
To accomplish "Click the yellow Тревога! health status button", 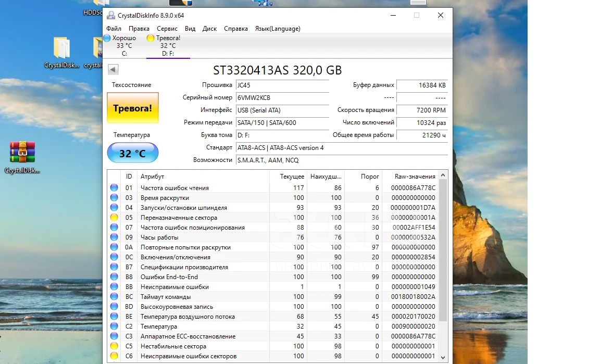I will 133,108.
